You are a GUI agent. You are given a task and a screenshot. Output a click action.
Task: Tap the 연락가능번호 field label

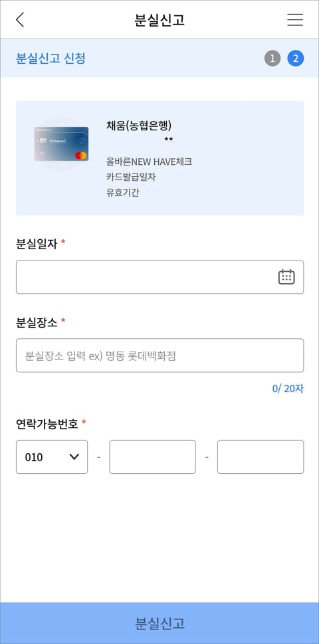(x=47, y=423)
